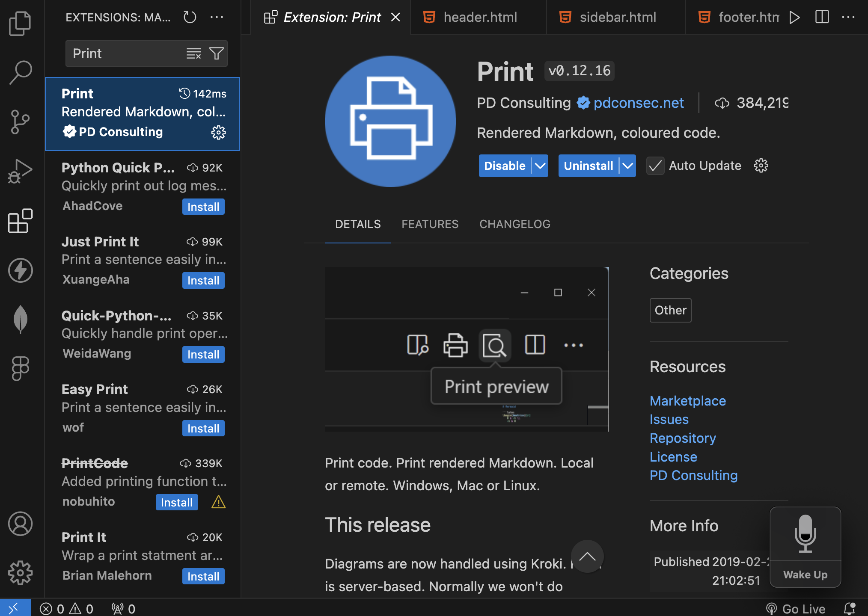Expand the Disable button dropdown arrow
The height and width of the screenshot is (616, 868).
[540, 166]
